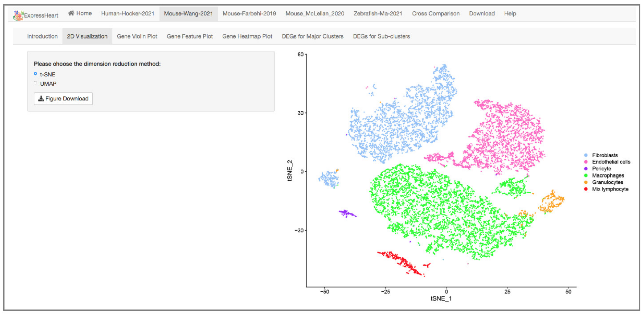Click the red Mix lymphocyte legend dot
Screen dimensions: 644x315
[x=586, y=189]
